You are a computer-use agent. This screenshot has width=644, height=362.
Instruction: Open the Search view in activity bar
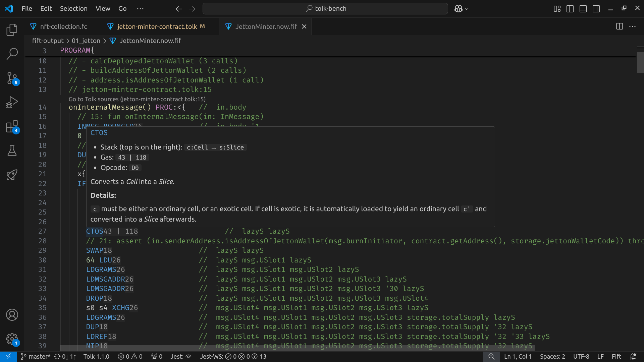[x=12, y=54]
